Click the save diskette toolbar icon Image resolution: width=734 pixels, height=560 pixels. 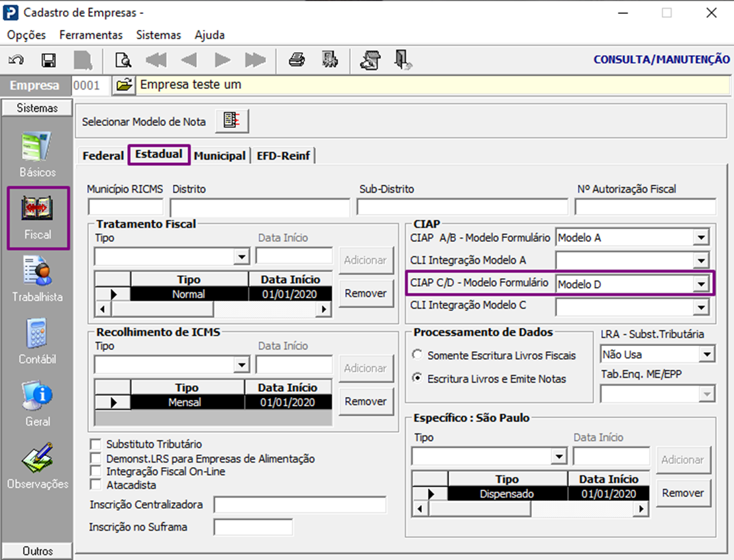pos(48,60)
